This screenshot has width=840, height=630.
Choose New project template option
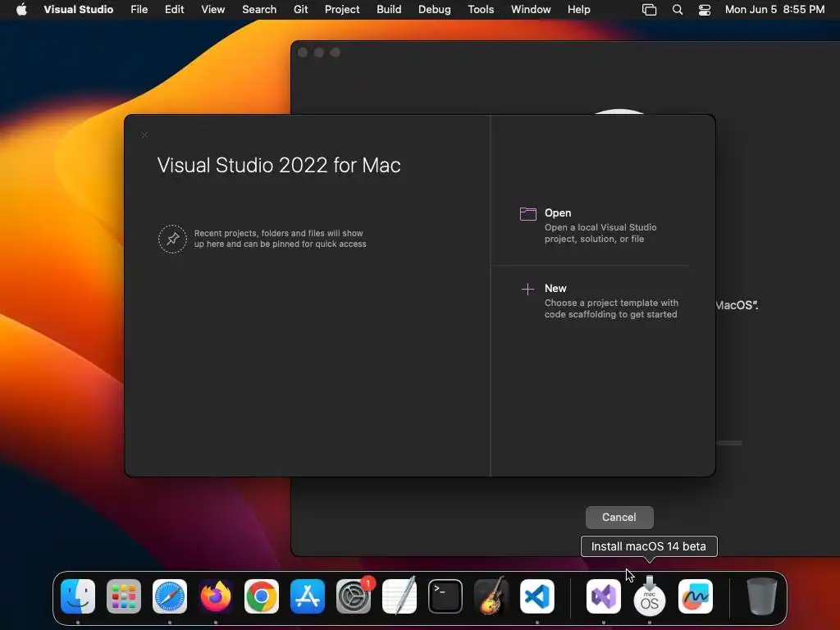click(600, 301)
